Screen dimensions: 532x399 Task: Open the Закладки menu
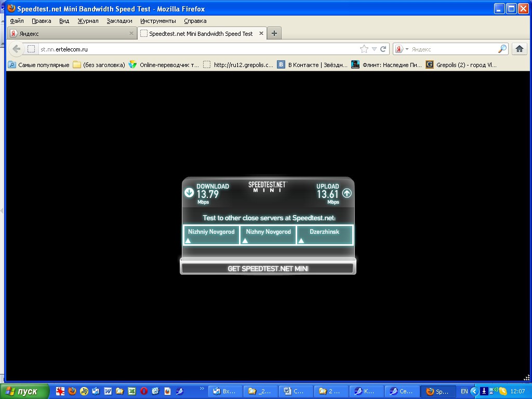pos(119,21)
